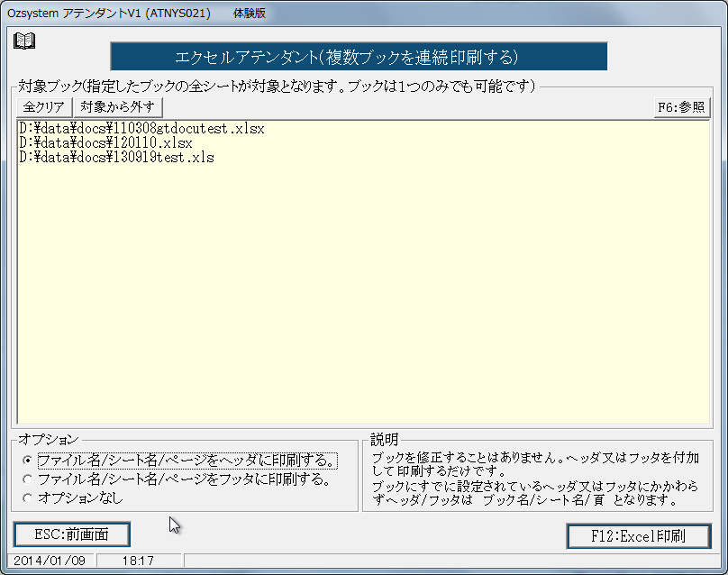Choose the オプションなし radio option
The width and height of the screenshot is (728, 575).
[27, 495]
